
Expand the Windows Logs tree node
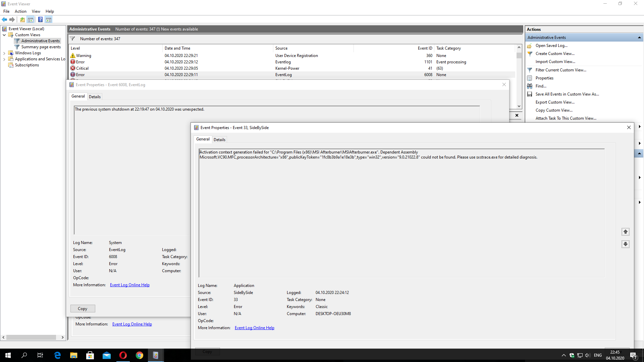coord(4,53)
